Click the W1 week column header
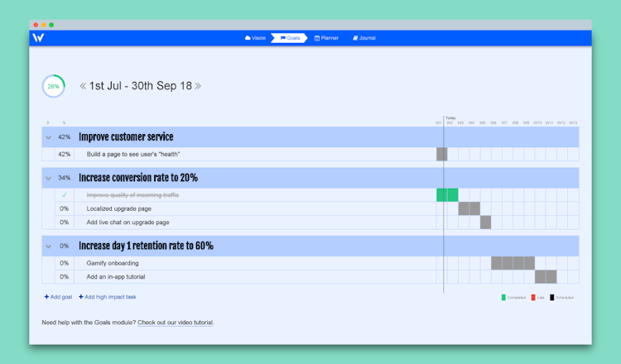621x364 pixels. point(438,122)
